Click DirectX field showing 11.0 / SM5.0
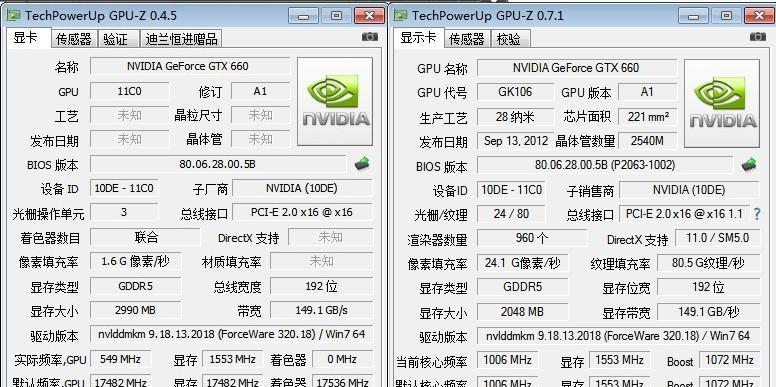Viewport: 776px width, 387px height. [x=717, y=238]
